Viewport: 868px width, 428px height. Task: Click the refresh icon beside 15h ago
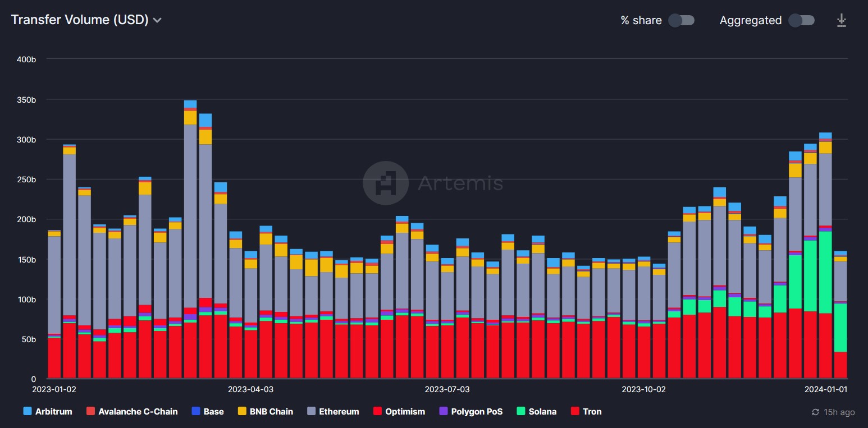click(815, 412)
